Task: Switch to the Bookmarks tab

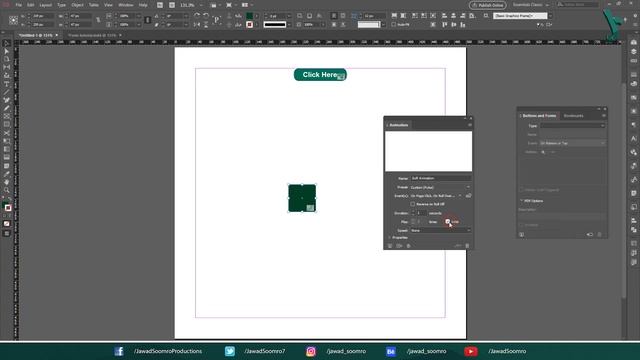Action: [x=573, y=116]
